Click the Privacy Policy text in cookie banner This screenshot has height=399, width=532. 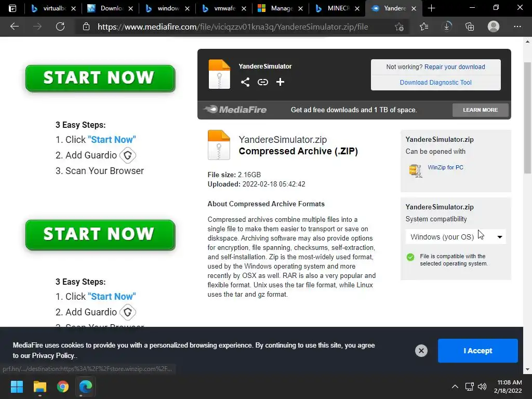point(54,355)
